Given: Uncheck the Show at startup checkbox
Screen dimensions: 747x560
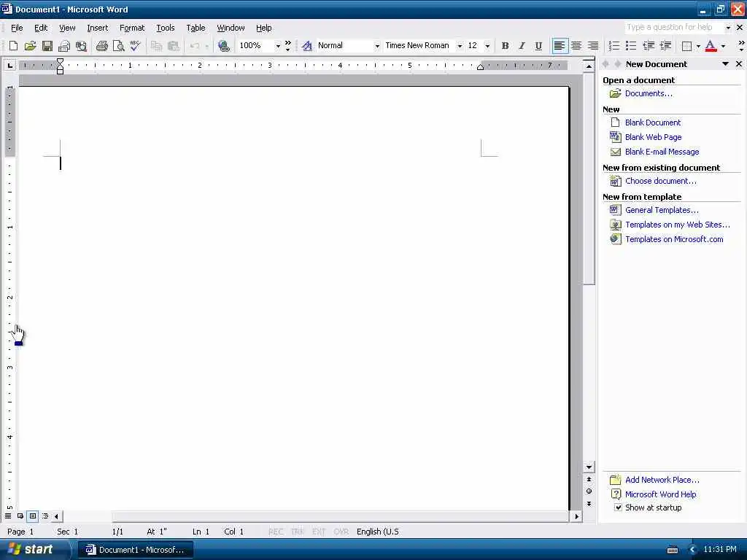Looking at the screenshot, I should pyautogui.click(x=618, y=507).
